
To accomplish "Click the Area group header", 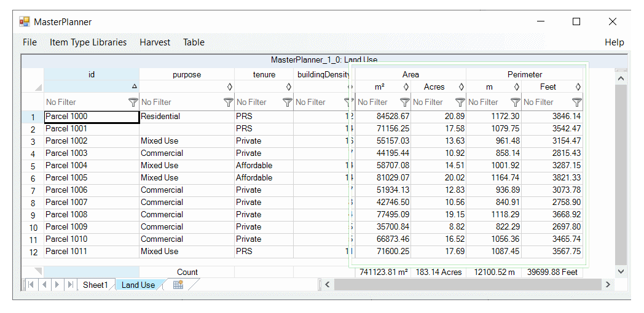I will 410,74.
